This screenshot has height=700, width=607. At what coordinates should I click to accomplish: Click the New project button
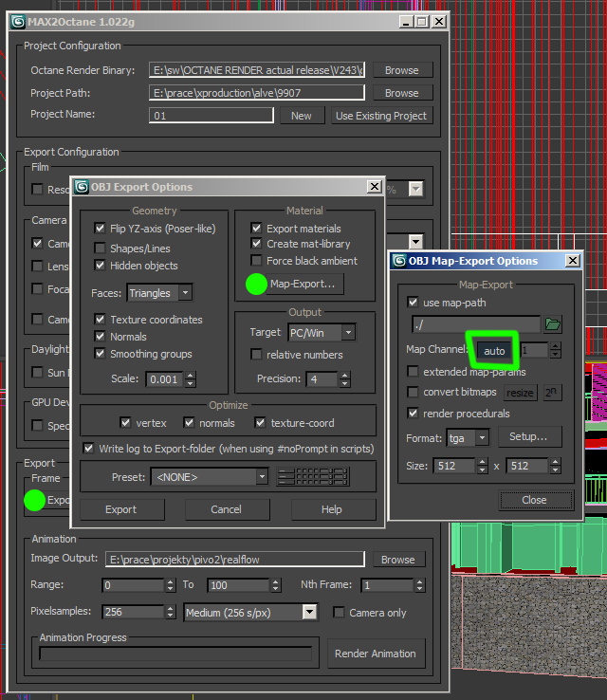click(x=302, y=116)
